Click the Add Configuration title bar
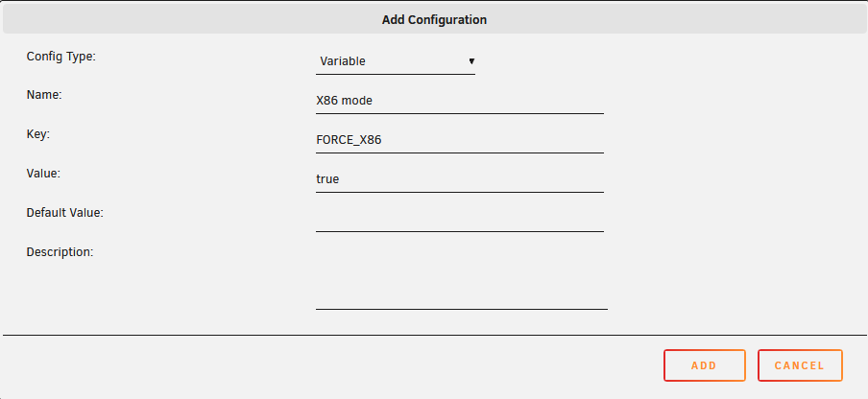 (x=434, y=20)
